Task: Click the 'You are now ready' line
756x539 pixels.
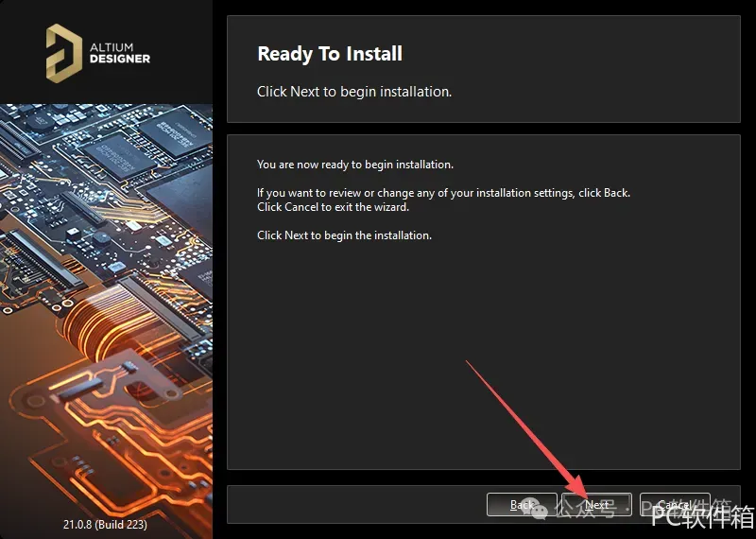Action: (x=355, y=165)
